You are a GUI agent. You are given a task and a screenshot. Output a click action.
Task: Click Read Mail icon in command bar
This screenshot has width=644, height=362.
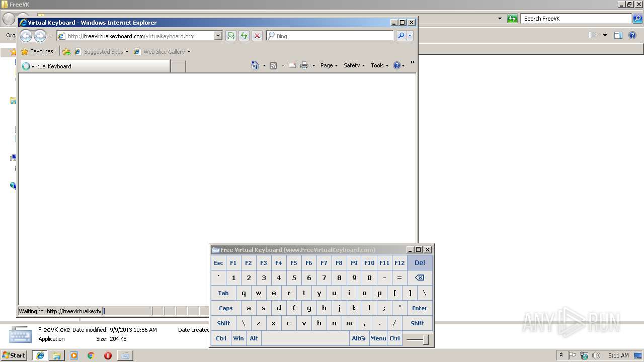click(x=292, y=65)
